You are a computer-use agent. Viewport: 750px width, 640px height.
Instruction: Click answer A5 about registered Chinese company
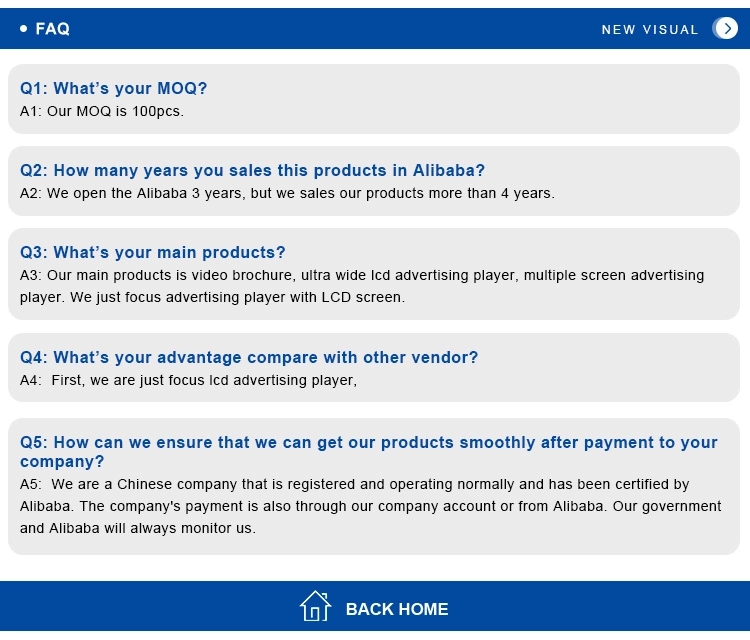click(370, 506)
